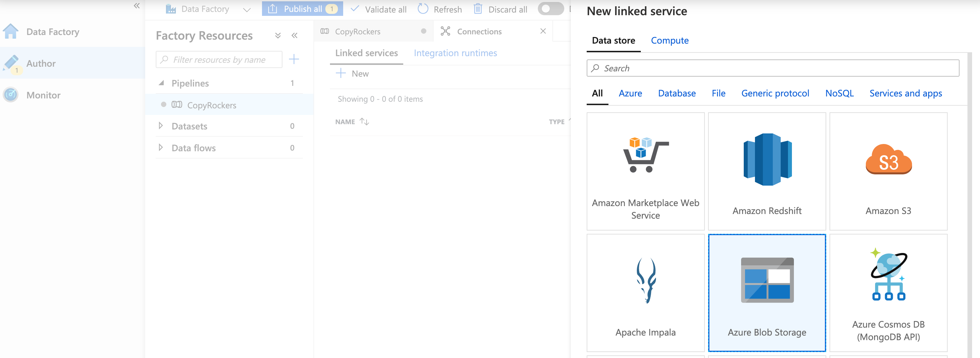The height and width of the screenshot is (358, 980).
Task: Click New to add a linked service
Action: pos(352,74)
